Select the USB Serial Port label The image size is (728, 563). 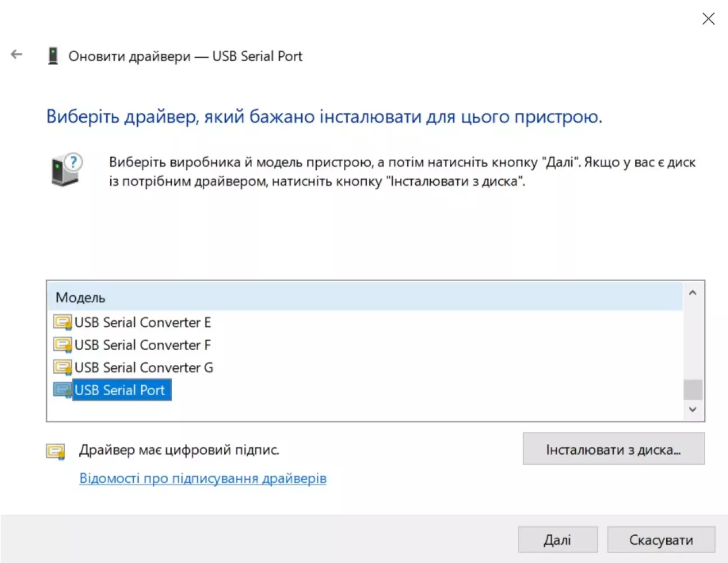120,390
